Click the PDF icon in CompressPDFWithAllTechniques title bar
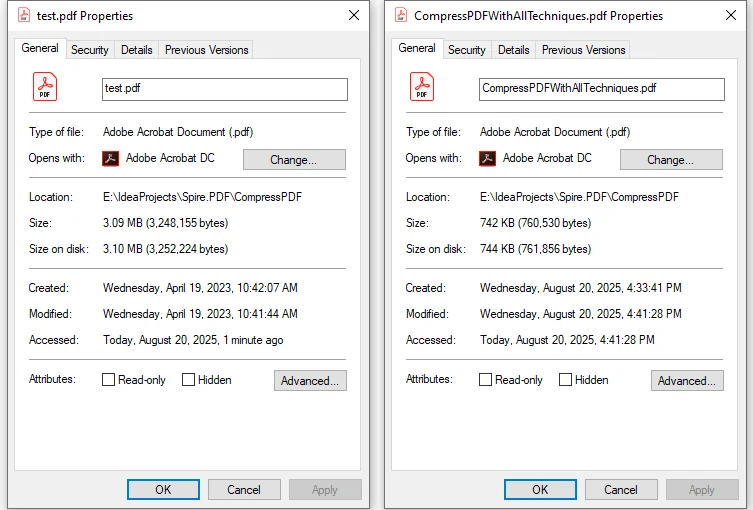753x510 pixels. [x=401, y=16]
